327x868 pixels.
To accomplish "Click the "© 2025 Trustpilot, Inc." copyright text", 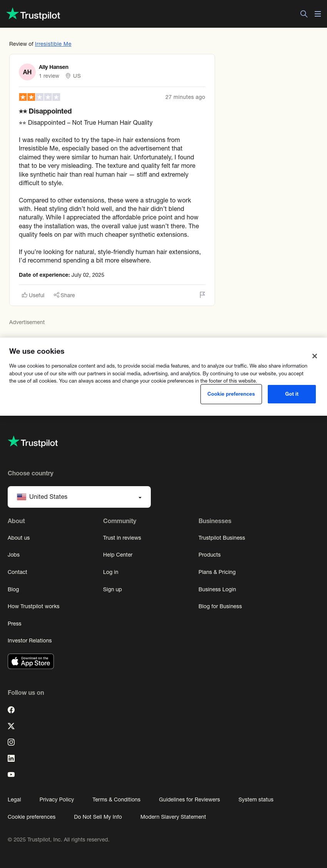I will (58, 840).
